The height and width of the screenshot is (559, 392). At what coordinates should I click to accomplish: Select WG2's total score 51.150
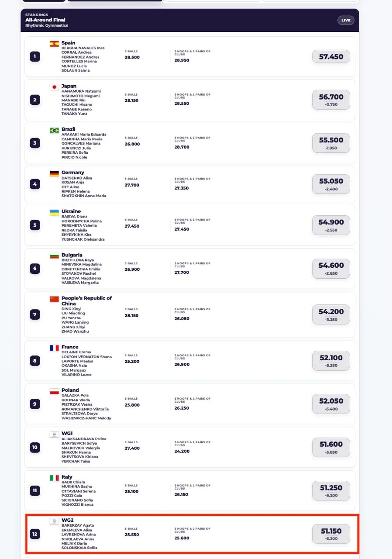[331, 534]
